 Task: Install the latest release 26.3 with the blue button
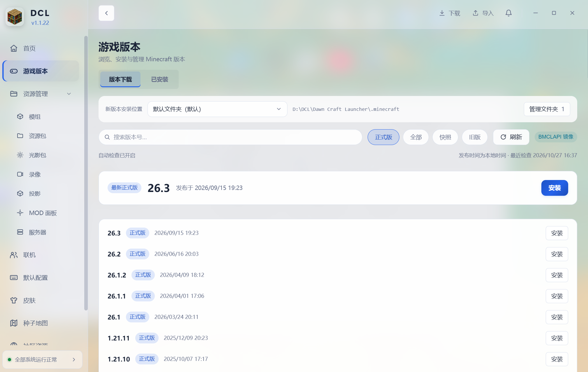554,188
